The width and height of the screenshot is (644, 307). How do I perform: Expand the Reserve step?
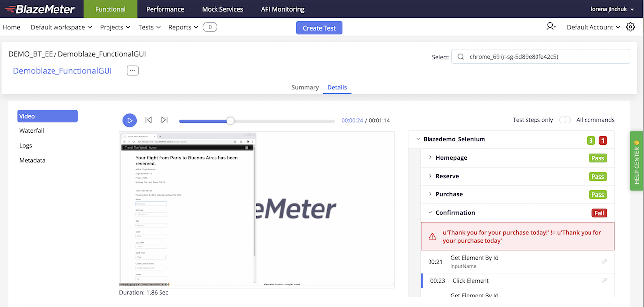[x=430, y=176]
